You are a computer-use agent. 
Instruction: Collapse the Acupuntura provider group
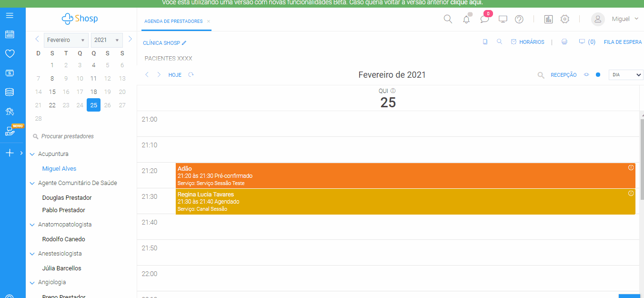pyautogui.click(x=32, y=154)
